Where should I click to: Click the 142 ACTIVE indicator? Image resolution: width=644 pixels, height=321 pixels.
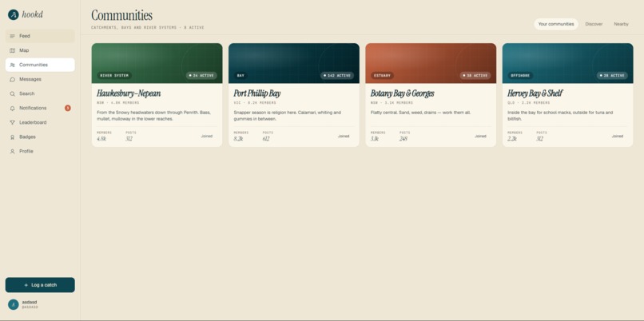point(337,76)
